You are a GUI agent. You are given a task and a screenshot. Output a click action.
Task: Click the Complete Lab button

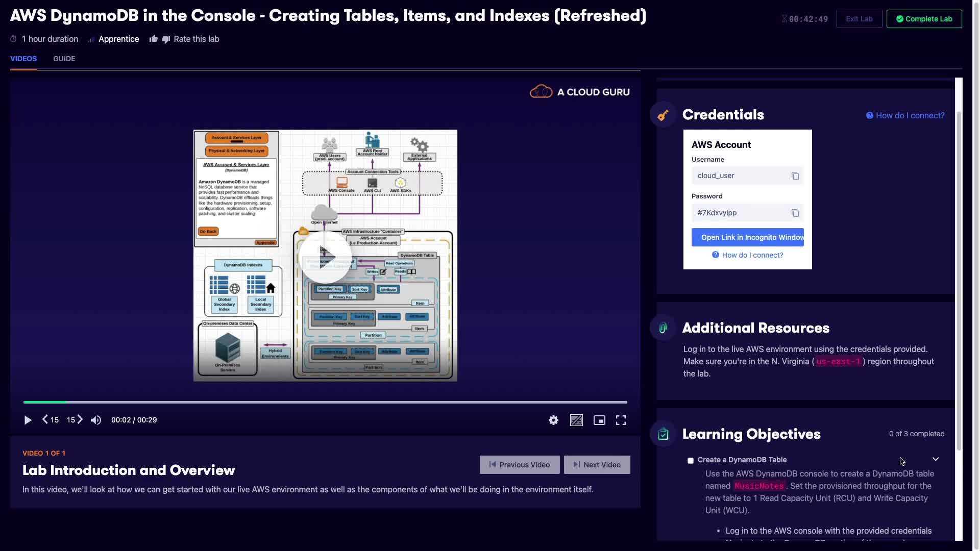click(x=924, y=19)
